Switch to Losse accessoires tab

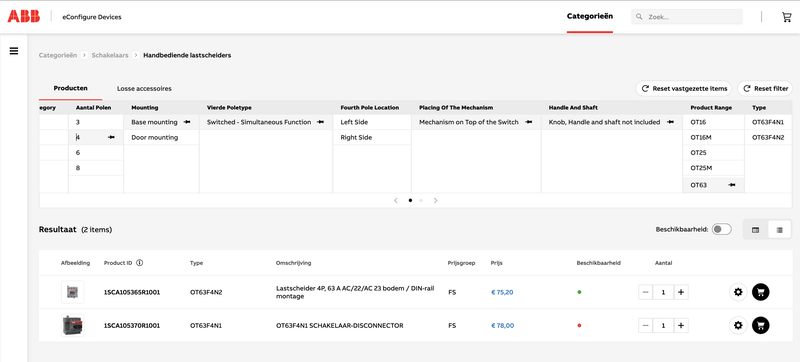click(x=144, y=89)
